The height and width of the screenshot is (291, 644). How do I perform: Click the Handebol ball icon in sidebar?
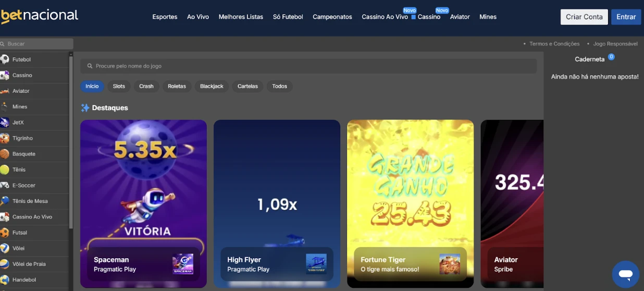click(x=5, y=280)
